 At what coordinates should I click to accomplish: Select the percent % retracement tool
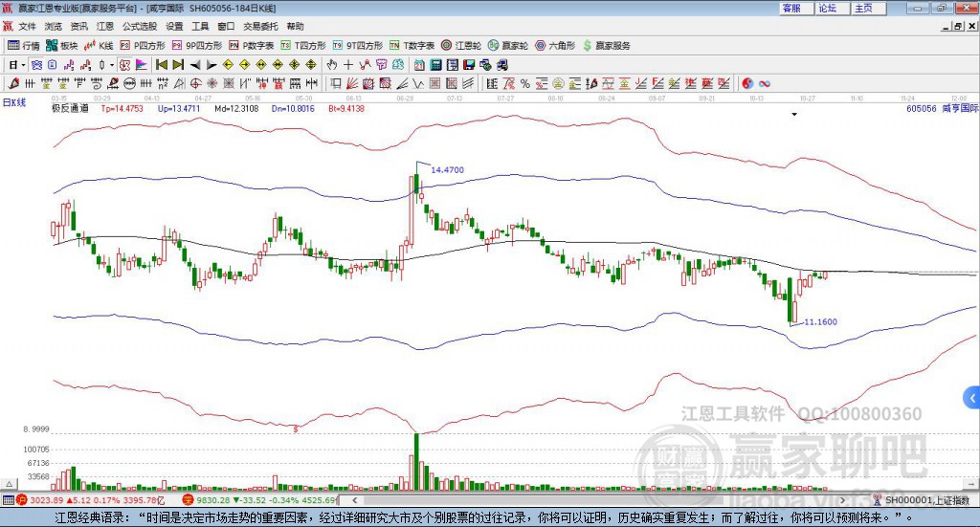(525, 83)
